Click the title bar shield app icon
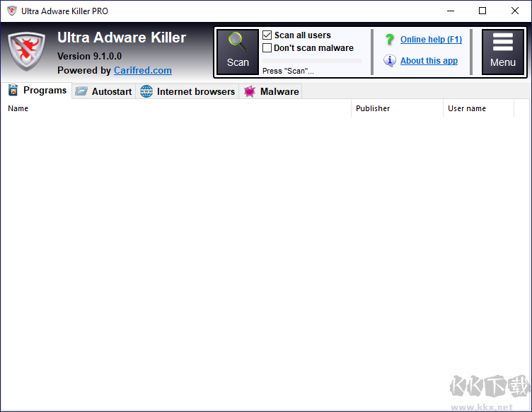Viewport: 532px width, 412px height. coord(12,11)
